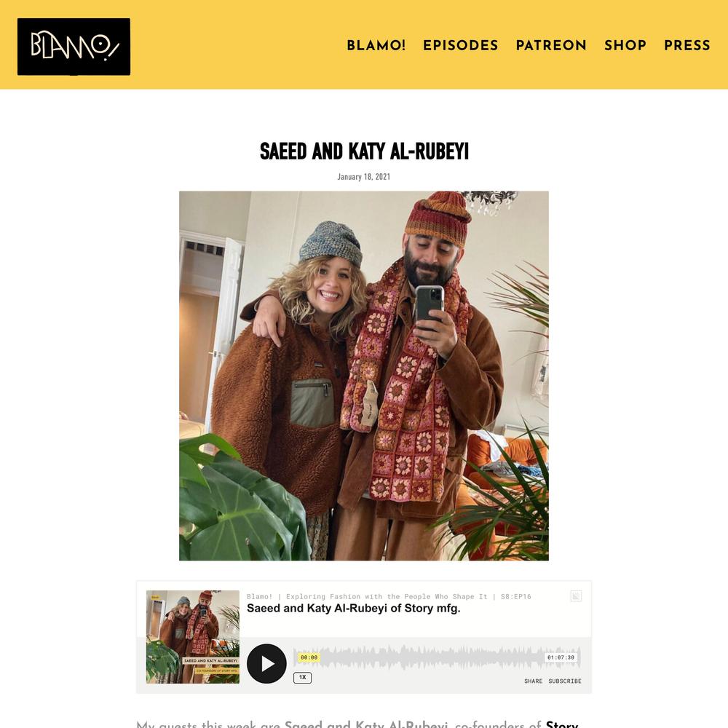Screen dimensions: 728x728
Task: Play the Story mfg. podcast episode
Action: click(266, 663)
